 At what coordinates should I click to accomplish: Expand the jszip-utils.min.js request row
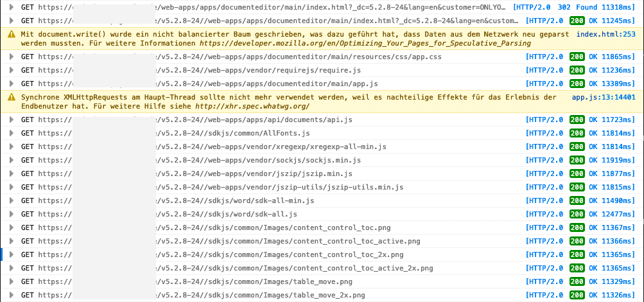pos(12,187)
